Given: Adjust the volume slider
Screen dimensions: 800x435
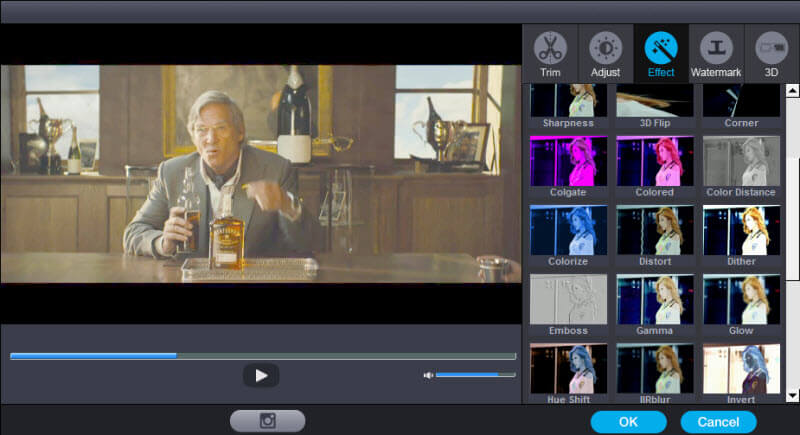Looking at the screenshot, I should click(x=476, y=375).
